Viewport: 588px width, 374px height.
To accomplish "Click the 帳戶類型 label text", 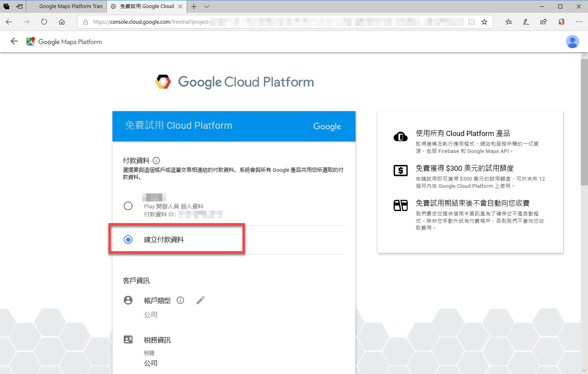I will click(x=157, y=300).
